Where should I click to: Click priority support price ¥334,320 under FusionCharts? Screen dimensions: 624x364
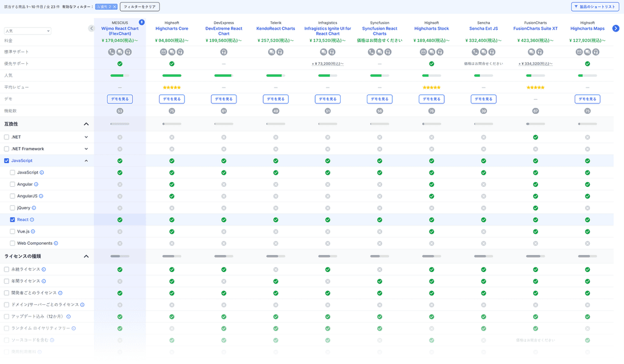535,63
